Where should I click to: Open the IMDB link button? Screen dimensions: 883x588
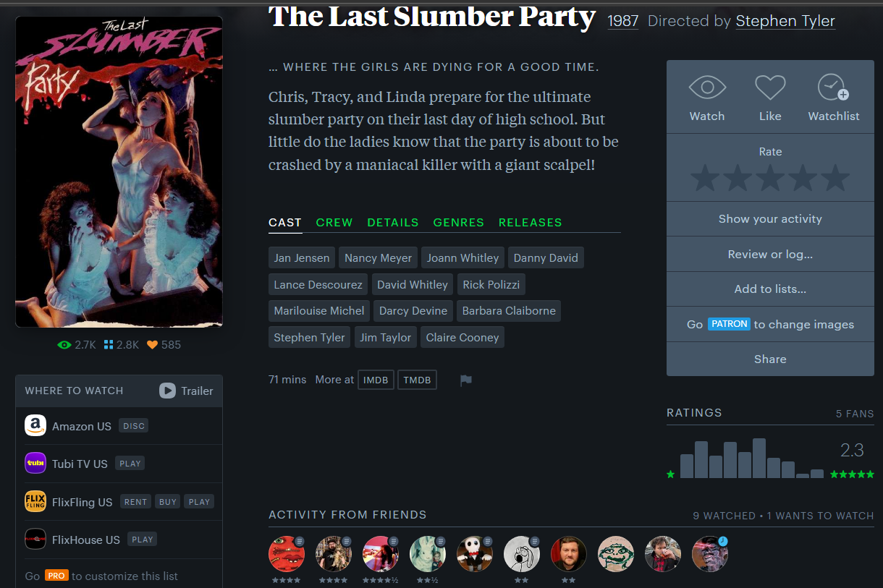tap(376, 380)
